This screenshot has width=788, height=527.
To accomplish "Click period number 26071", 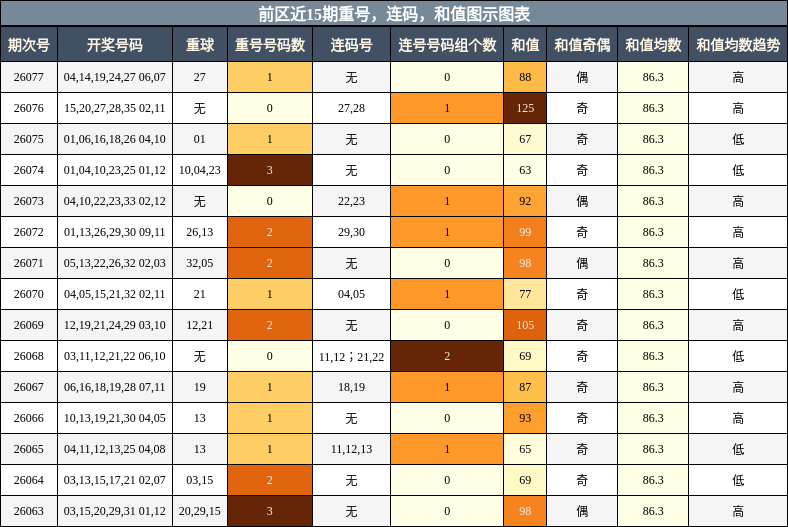I will [29, 263].
